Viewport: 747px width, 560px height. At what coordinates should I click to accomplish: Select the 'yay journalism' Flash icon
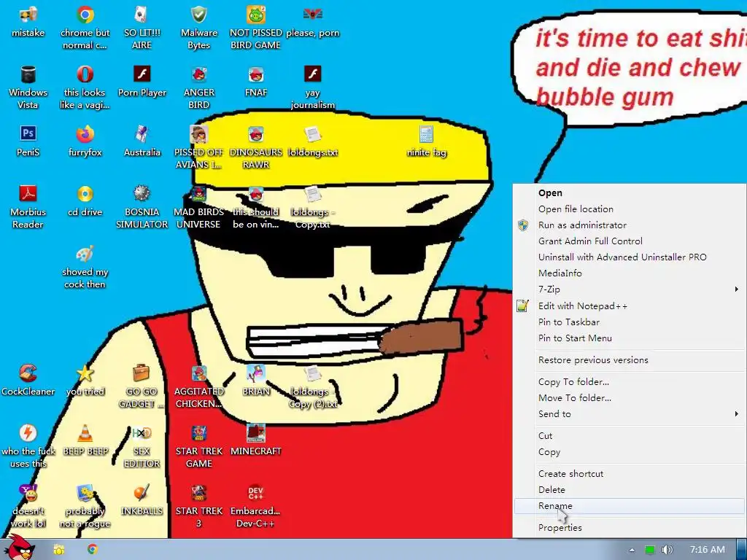[x=312, y=87]
